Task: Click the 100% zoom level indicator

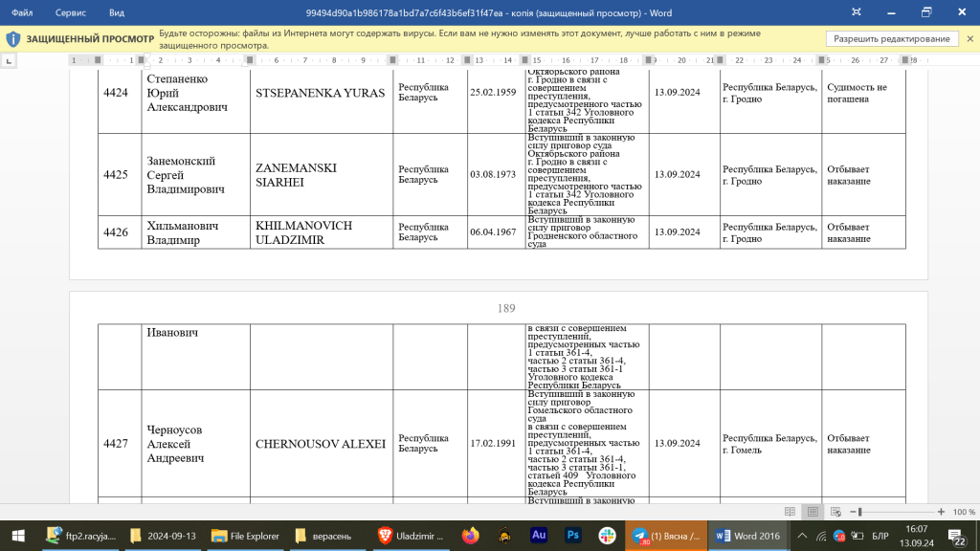Action: tap(964, 512)
